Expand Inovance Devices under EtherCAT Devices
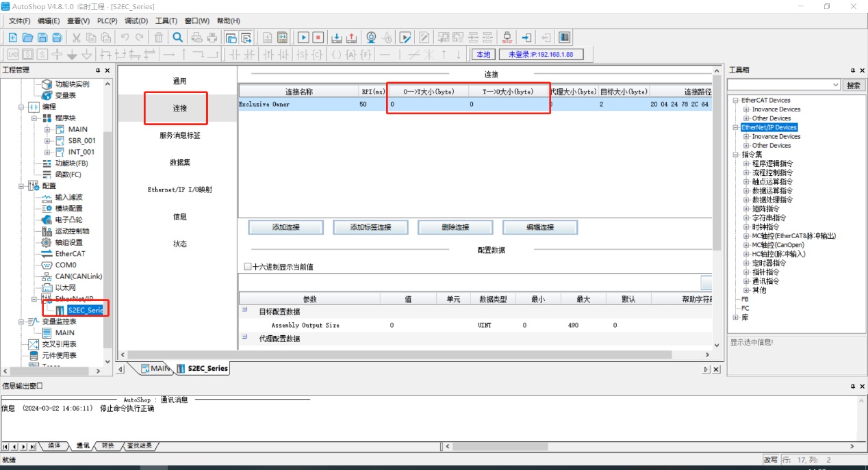The image size is (868, 470). tap(746, 109)
